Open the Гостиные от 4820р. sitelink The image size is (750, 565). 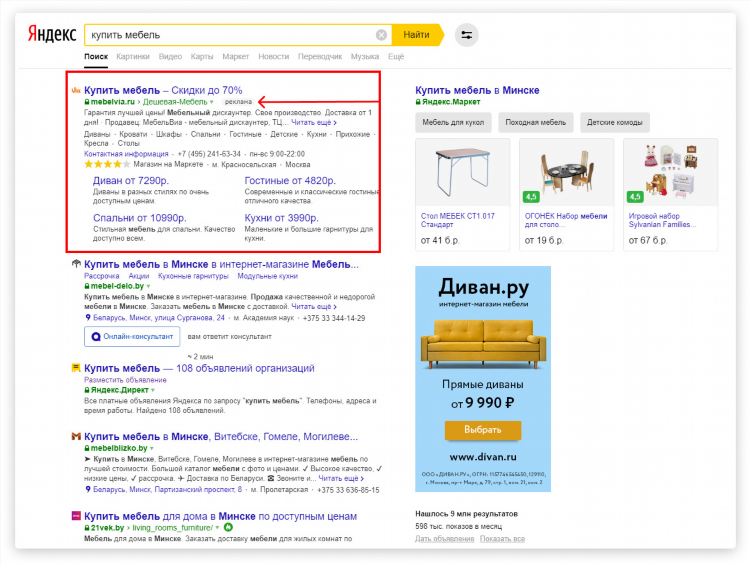290,181
